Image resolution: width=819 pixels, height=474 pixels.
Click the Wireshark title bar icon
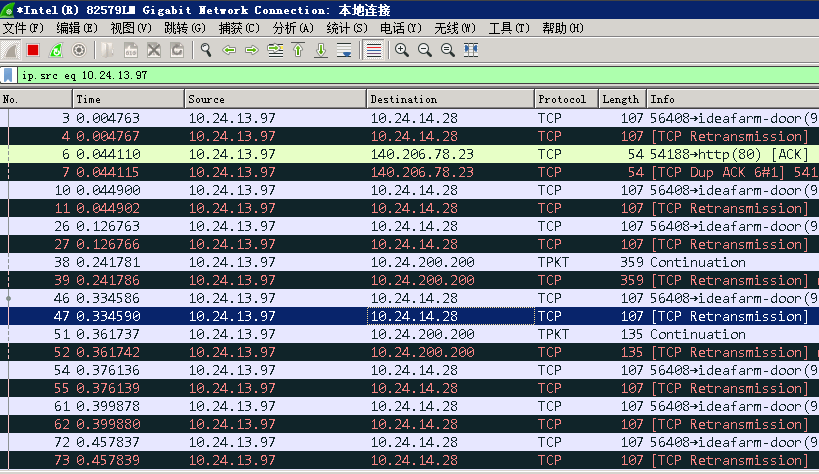tap(7, 10)
